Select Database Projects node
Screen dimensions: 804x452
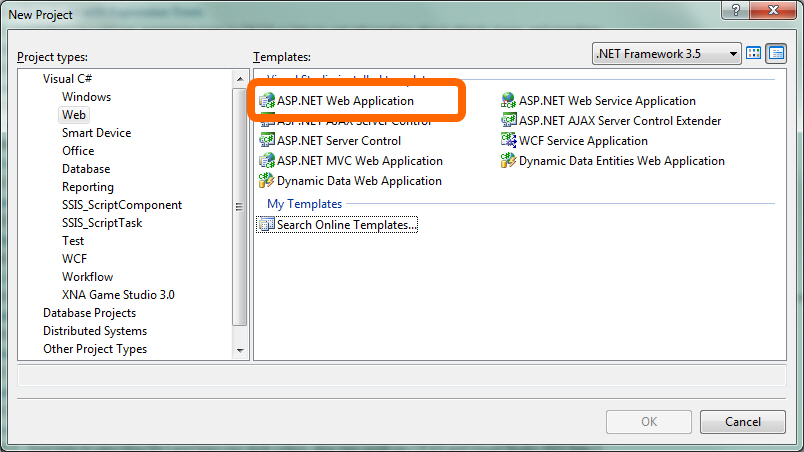tap(89, 313)
